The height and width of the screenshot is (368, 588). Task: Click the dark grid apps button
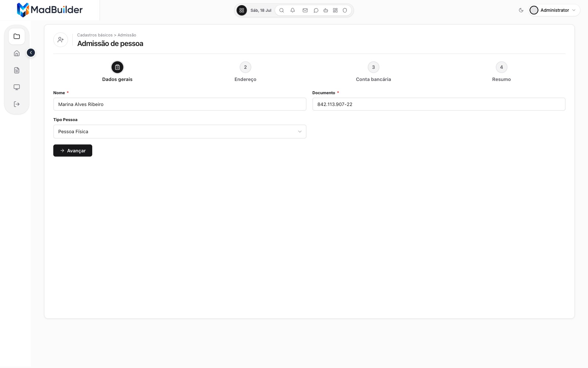click(241, 10)
